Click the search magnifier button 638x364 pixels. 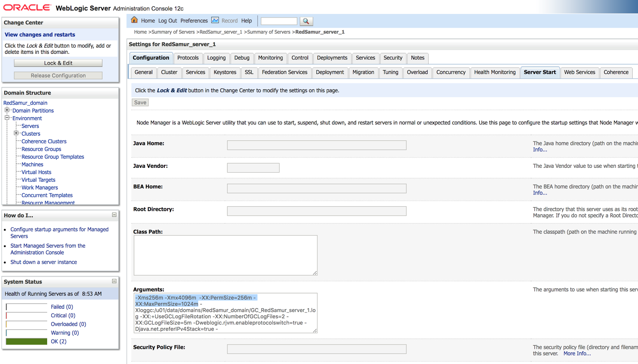(306, 21)
